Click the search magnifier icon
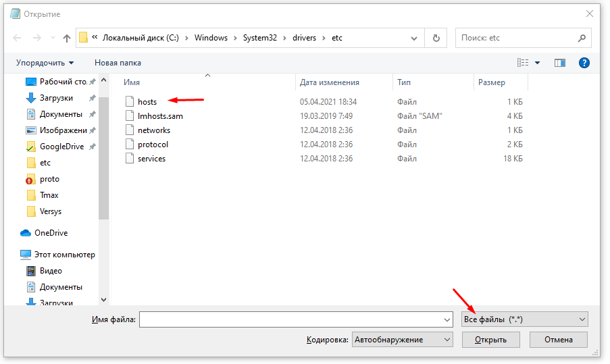The image size is (610, 364). 582,38
